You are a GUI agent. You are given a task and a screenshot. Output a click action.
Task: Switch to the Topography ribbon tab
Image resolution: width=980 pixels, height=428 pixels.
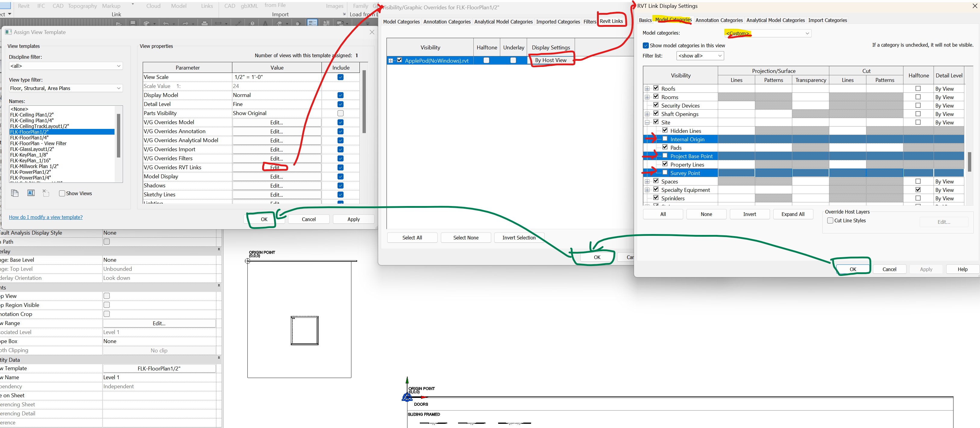[x=82, y=6]
